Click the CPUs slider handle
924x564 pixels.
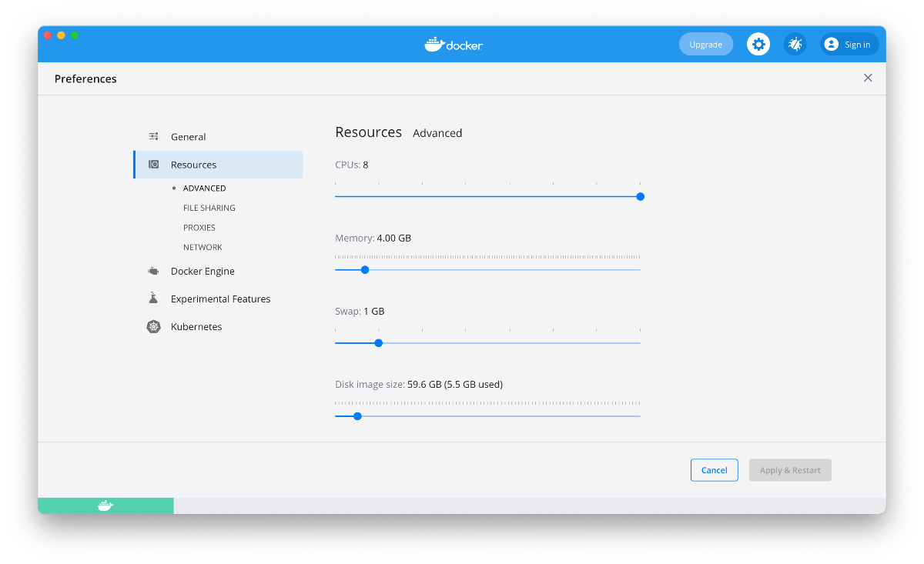pyautogui.click(x=641, y=197)
